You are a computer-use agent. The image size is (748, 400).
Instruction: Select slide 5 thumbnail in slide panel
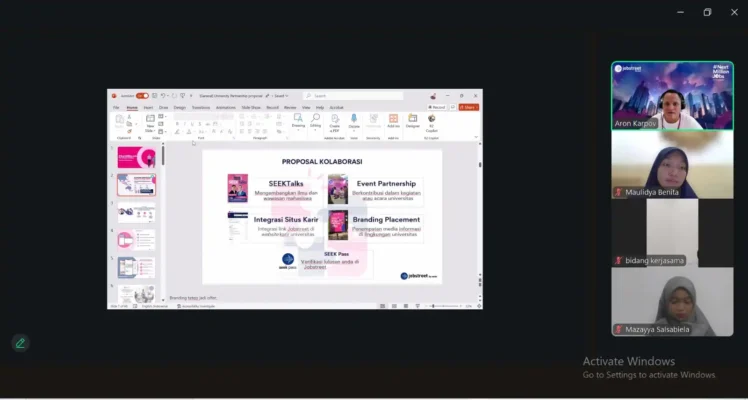[x=136, y=267]
